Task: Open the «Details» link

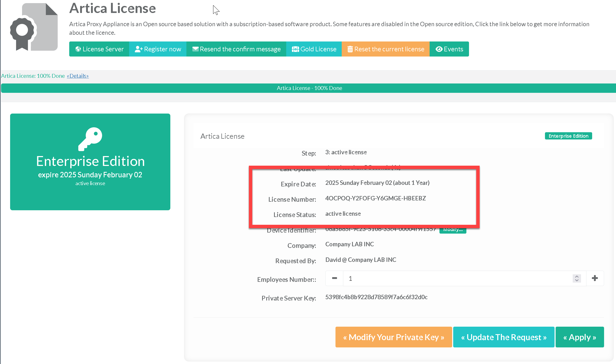Action: point(78,76)
